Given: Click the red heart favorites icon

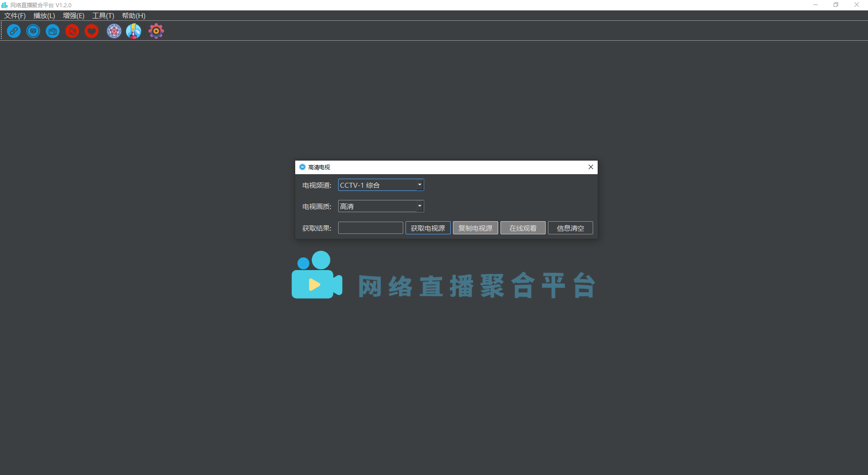Looking at the screenshot, I should (x=92, y=31).
